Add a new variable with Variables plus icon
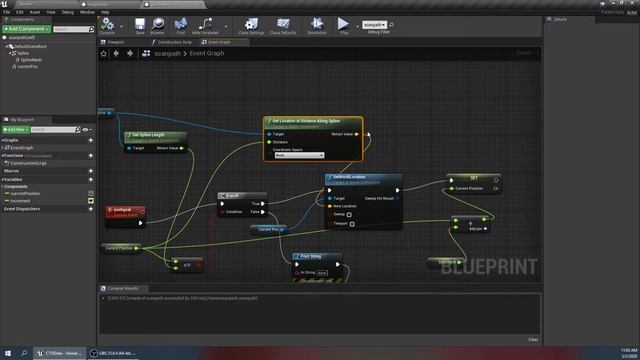 pos(91,180)
